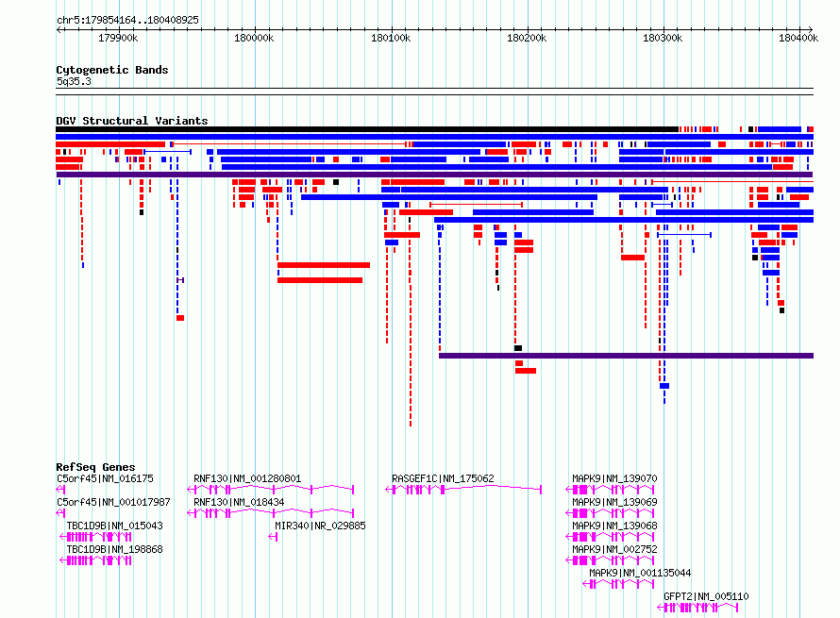Click the MAPK9|NM_002752 gene label
The image size is (840, 618).
tap(614, 549)
